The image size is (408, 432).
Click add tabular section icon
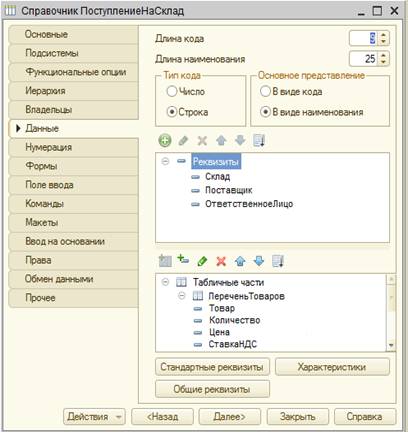point(165,261)
